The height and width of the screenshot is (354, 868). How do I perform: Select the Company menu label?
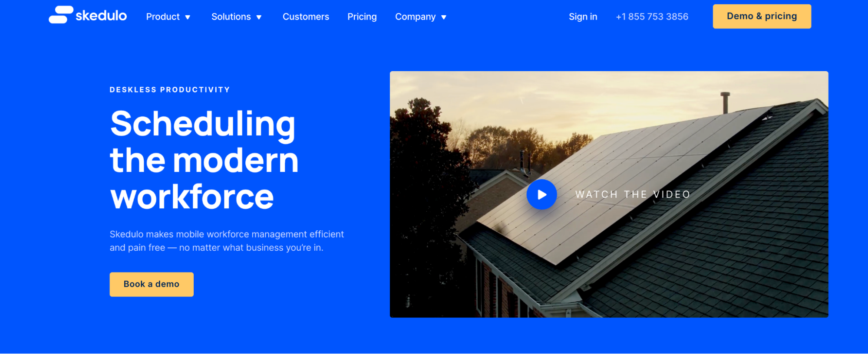click(x=415, y=17)
